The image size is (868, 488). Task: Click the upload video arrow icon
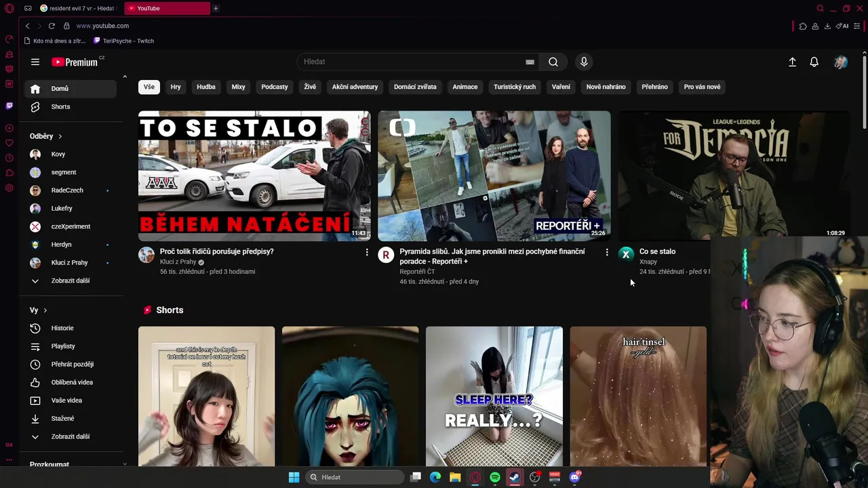coord(792,62)
